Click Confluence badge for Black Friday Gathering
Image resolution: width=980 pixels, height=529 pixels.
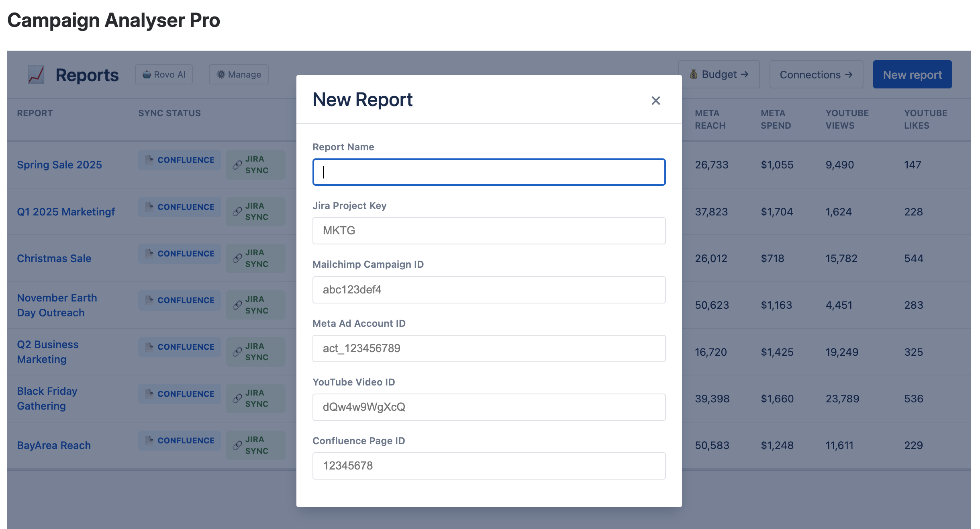[180, 394]
